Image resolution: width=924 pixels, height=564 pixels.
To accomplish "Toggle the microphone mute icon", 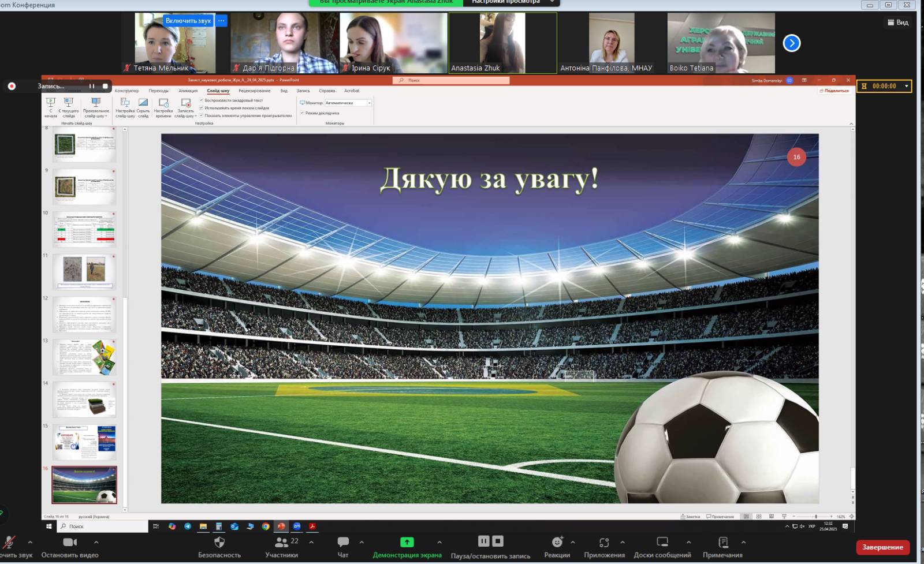I will click(9, 542).
